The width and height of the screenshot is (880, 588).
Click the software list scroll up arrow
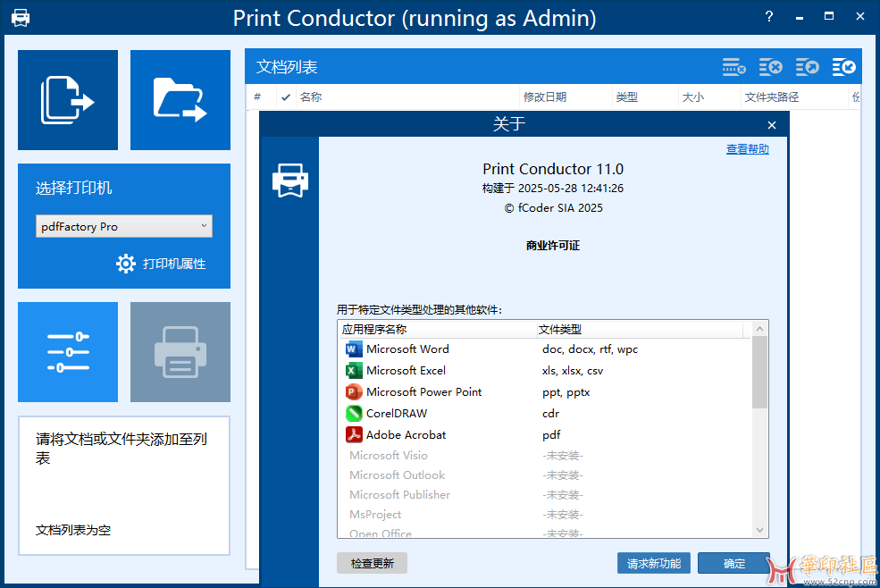[760, 329]
